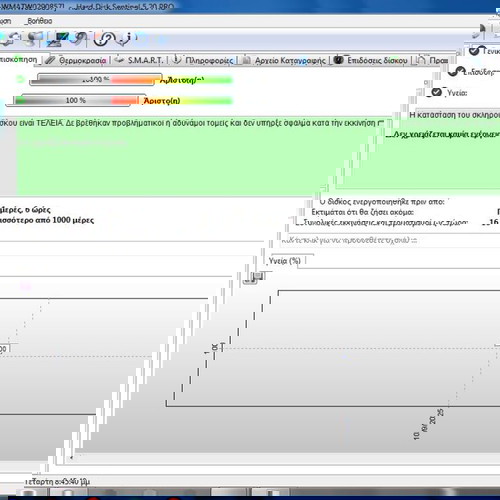Viewport: 500px width, 500px height.
Task: Open the S.M.A.R.T. tab
Action: [x=145, y=60]
